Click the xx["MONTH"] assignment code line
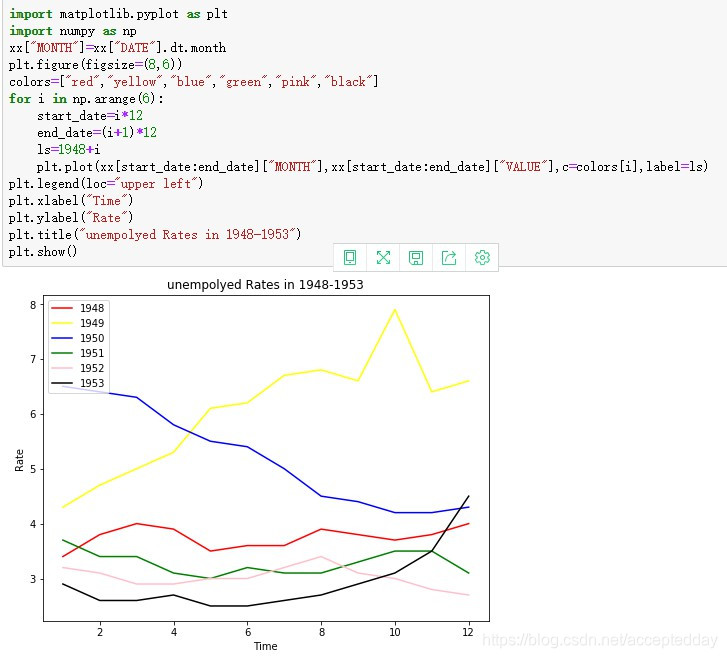This screenshot has height=658, width=727. pos(117,48)
